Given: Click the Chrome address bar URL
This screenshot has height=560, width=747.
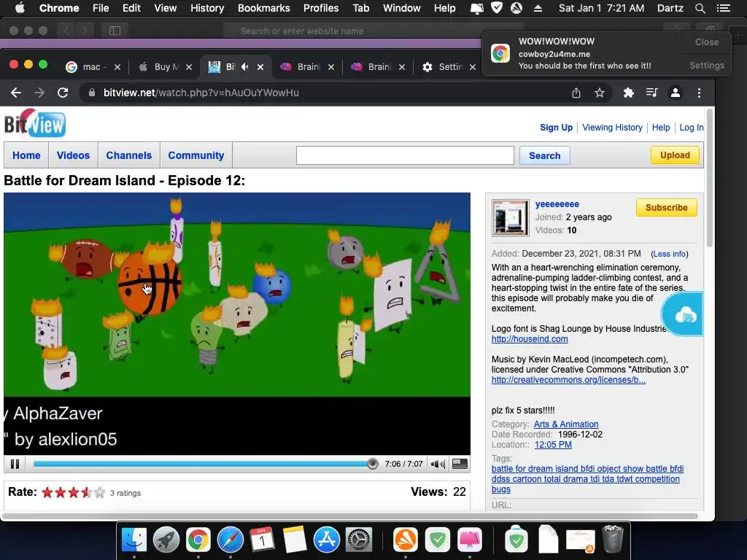Looking at the screenshot, I should click(201, 93).
